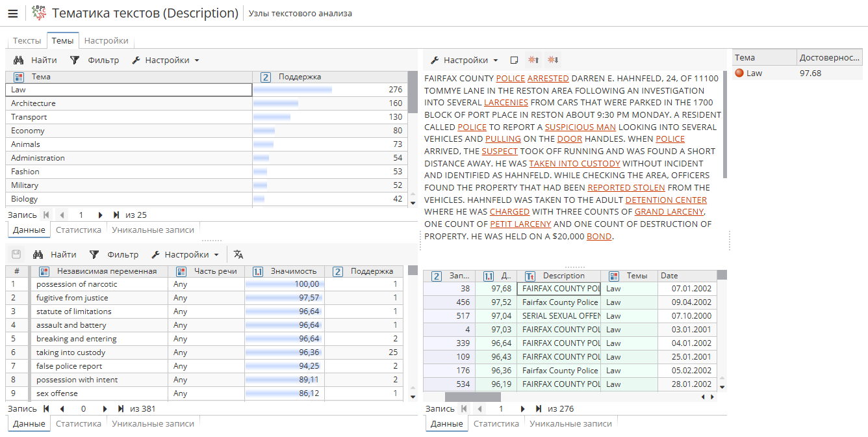Screen dimensions: 868x437
Task: Switch to the Настройки top tab
Action: coord(107,40)
